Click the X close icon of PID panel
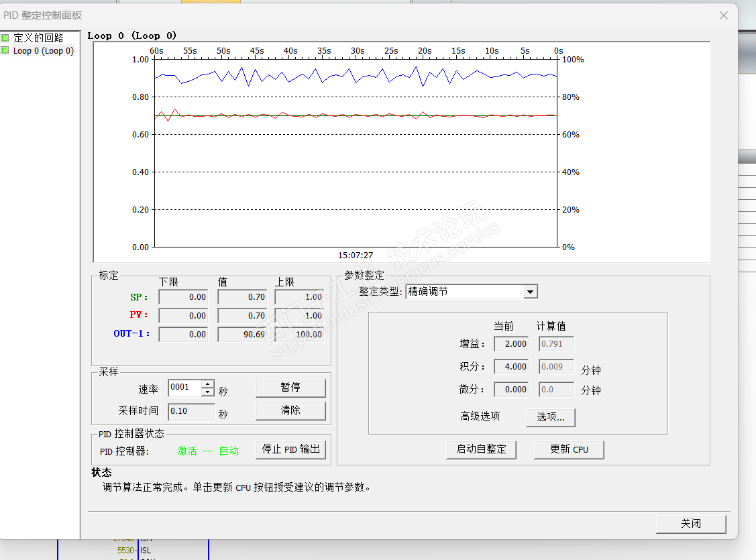 [x=724, y=15]
